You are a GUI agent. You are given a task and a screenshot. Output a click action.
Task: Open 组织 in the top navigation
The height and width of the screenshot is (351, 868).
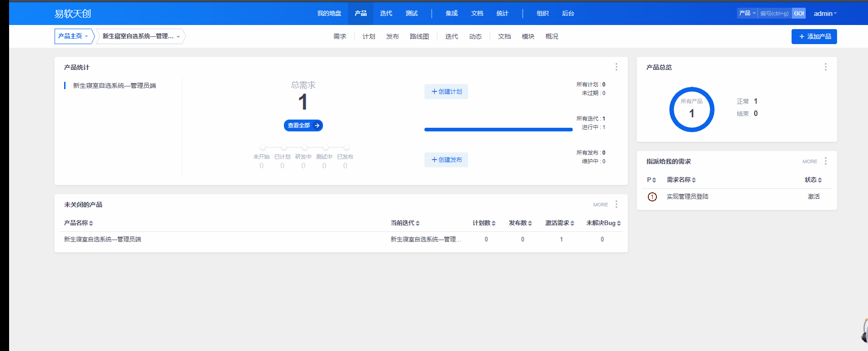click(543, 14)
